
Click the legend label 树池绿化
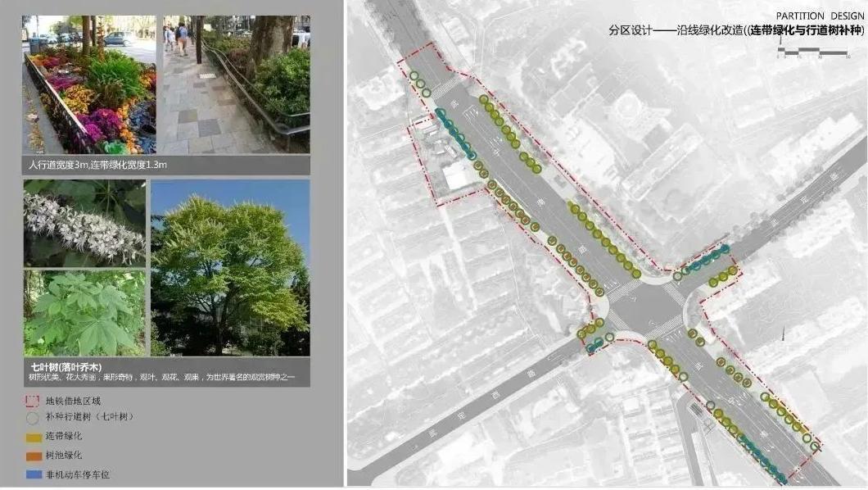pos(64,455)
